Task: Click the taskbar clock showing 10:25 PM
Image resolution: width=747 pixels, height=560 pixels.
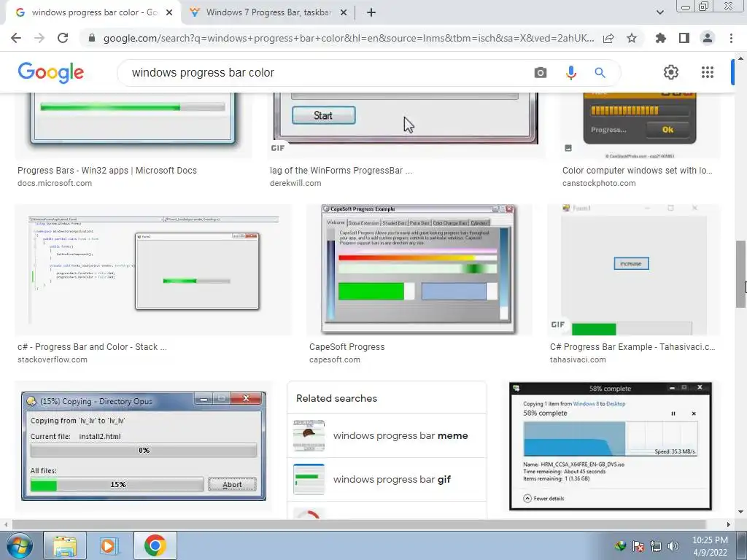Action: point(710,546)
